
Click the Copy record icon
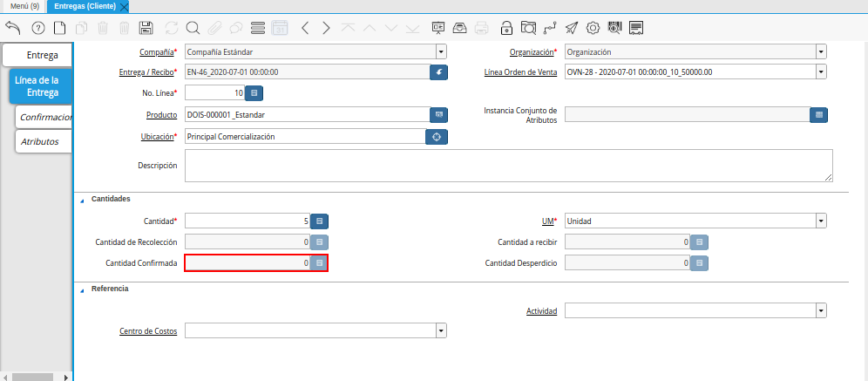pyautogui.click(x=81, y=28)
